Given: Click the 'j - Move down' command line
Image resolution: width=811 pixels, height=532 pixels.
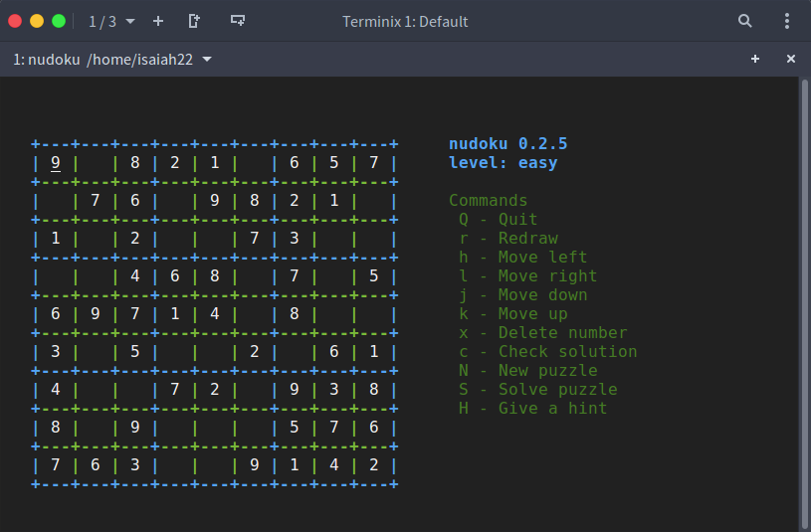Looking at the screenshot, I should pyautogui.click(x=522, y=295).
